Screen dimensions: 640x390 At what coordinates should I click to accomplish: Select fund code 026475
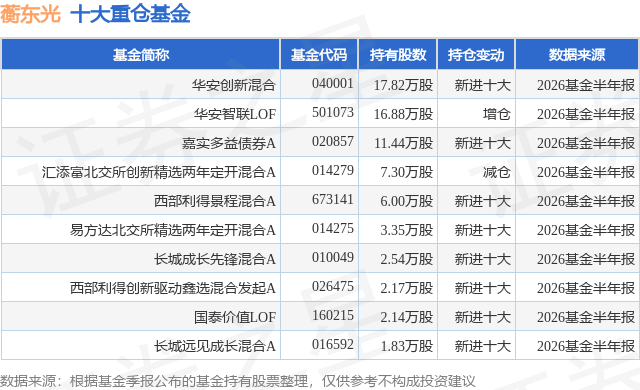pos(333,286)
